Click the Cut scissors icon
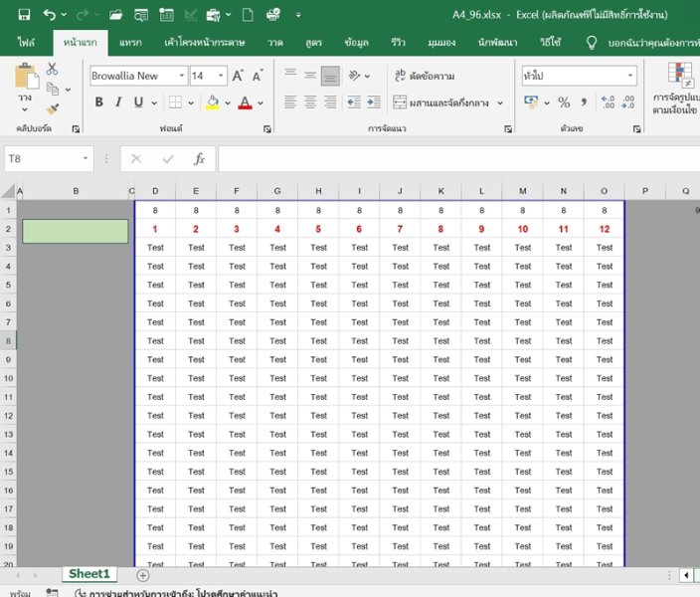This screenshot has width=700, height=597. [52, 69]
